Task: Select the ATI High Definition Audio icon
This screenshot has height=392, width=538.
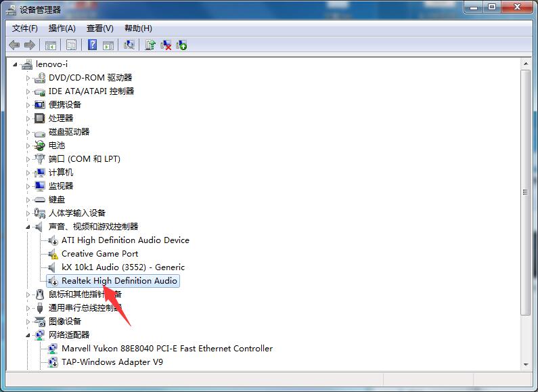Action: [x=53, y=240]
